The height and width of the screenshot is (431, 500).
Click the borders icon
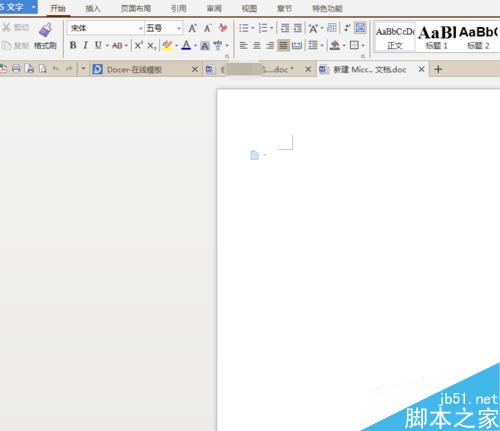coord(354,45)
